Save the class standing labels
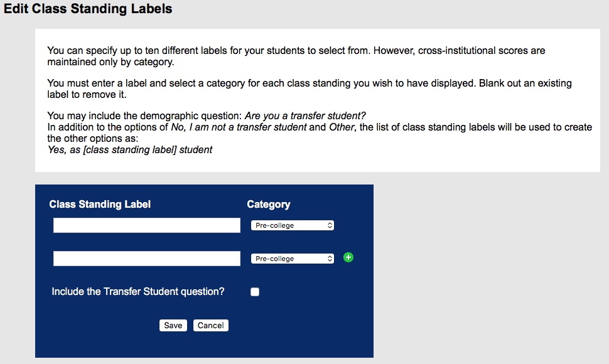 173,325
